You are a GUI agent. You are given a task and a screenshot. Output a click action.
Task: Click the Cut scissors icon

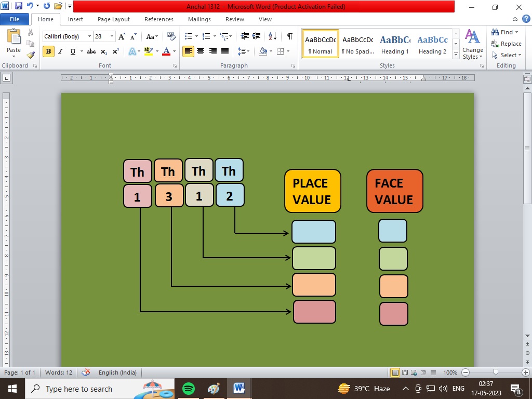[31, 33]
